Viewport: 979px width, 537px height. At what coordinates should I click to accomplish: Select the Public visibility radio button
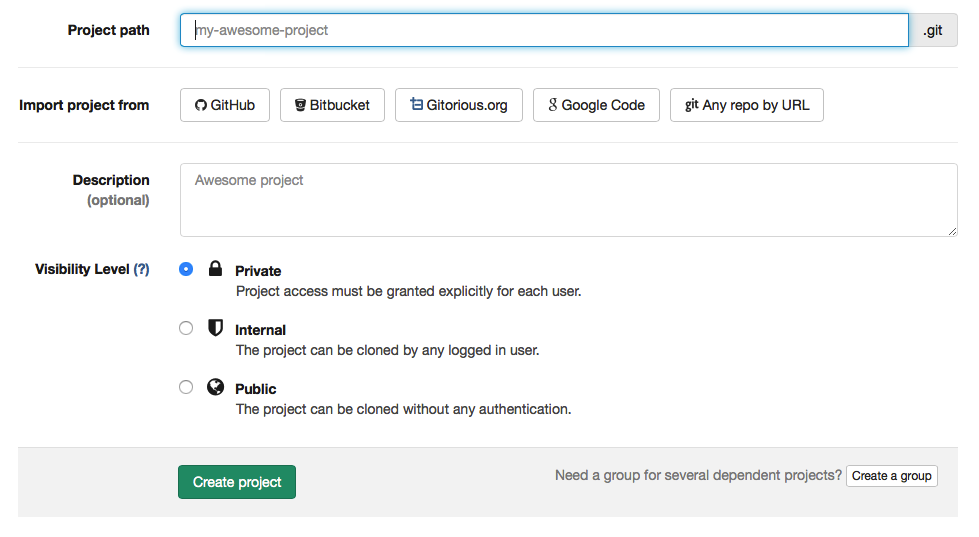[186, 387]
